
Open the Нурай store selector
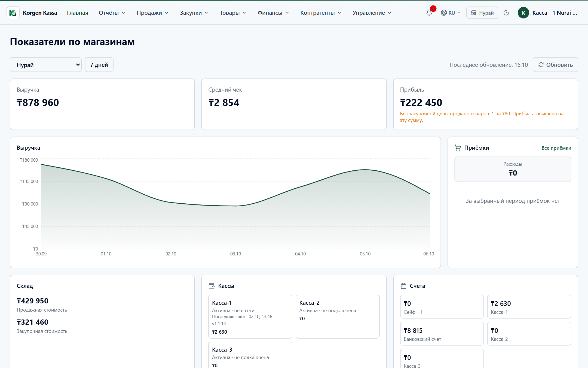46,65
